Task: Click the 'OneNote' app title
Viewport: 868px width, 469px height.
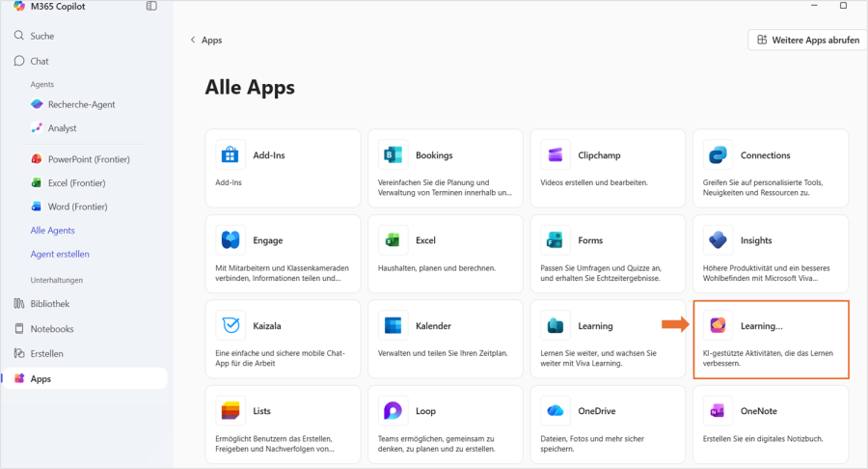Action: coord(759,411)
